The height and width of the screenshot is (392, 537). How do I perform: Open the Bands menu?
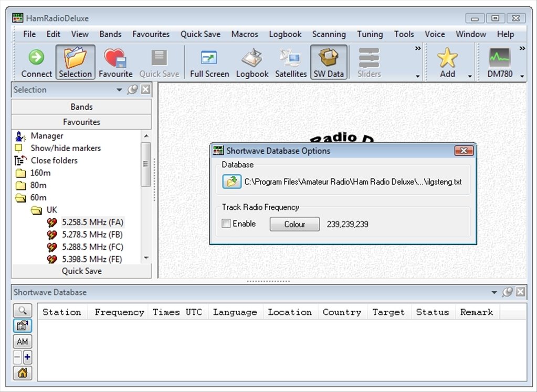tap(110, 34)
